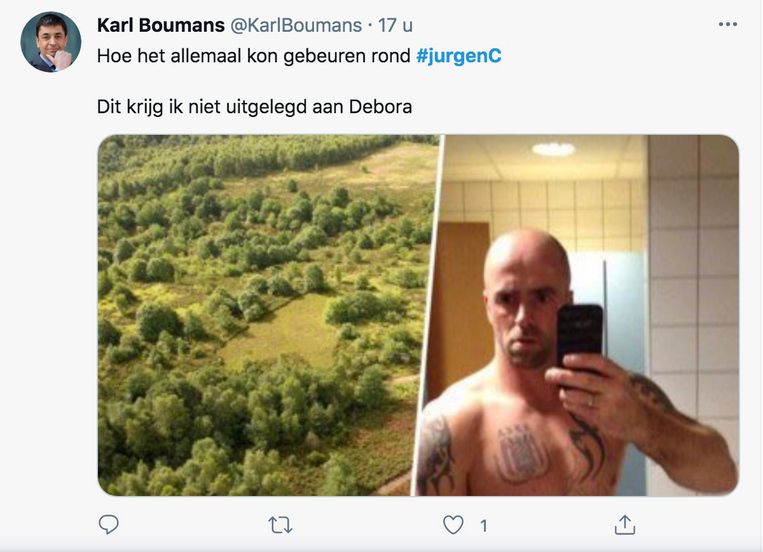This screenshot has width=763, height=552.
Task: View the aerial forest landscape photo
Action: pyautogui.click(x=268, y=315)
